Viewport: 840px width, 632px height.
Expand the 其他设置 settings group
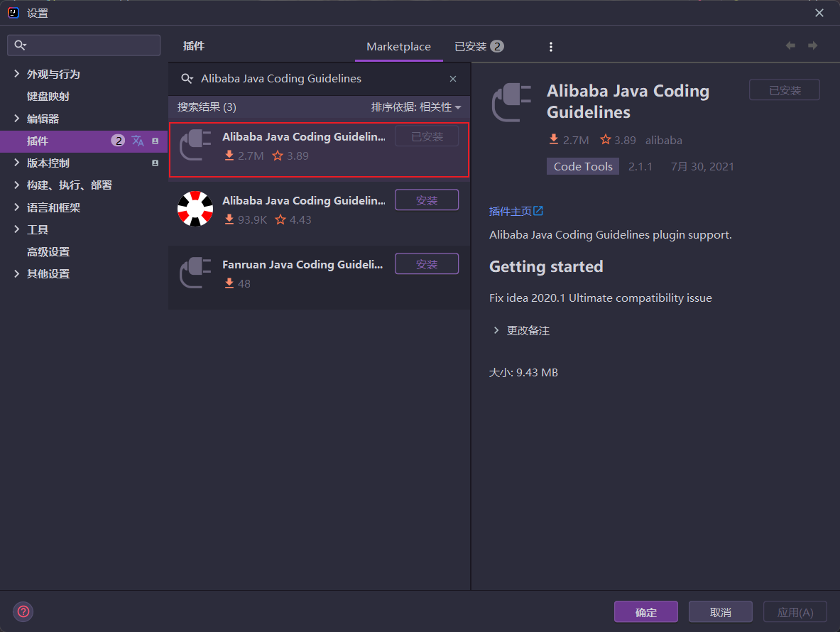(16, 273)
